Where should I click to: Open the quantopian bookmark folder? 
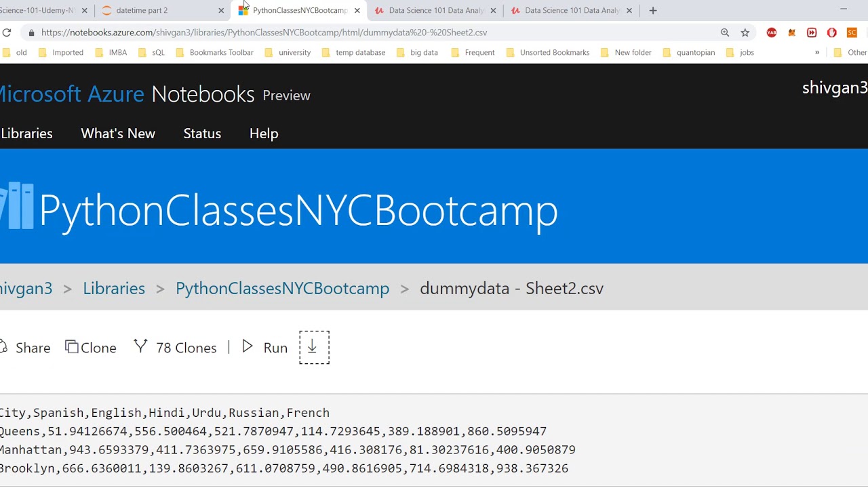[688, 52]
